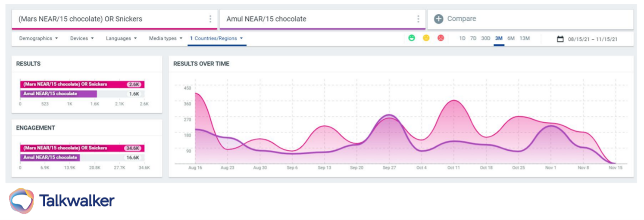
Task: Select the 1D time range
Action: tap(462, 38)
